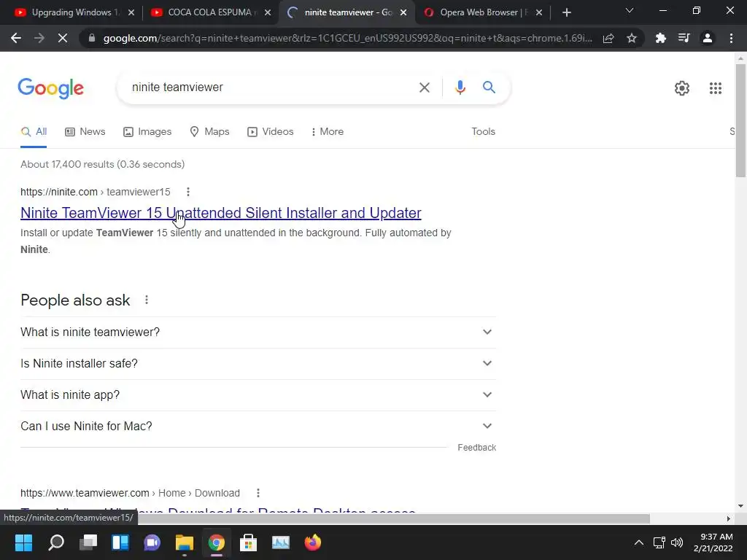Open taskbar Search

55,542
